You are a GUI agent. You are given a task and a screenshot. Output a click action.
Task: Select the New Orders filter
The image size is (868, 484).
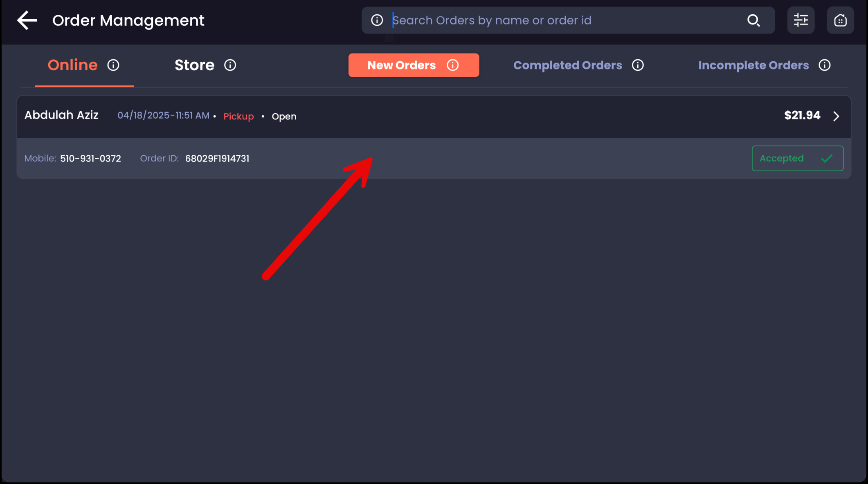click(x=401, y=65)
